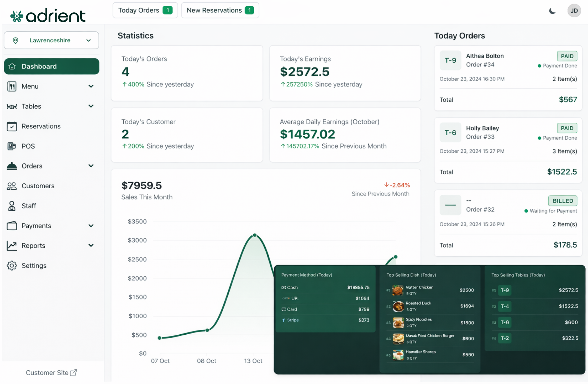Click the Customer Site external link icon
The width and height of the screenshot is (588, 384).
coord(74,372)
